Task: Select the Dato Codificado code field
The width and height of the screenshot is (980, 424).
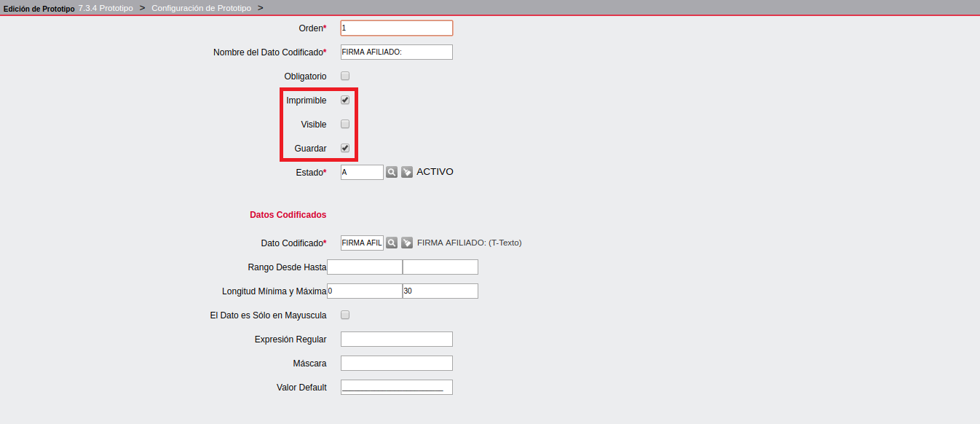Action: pos(361,243)
